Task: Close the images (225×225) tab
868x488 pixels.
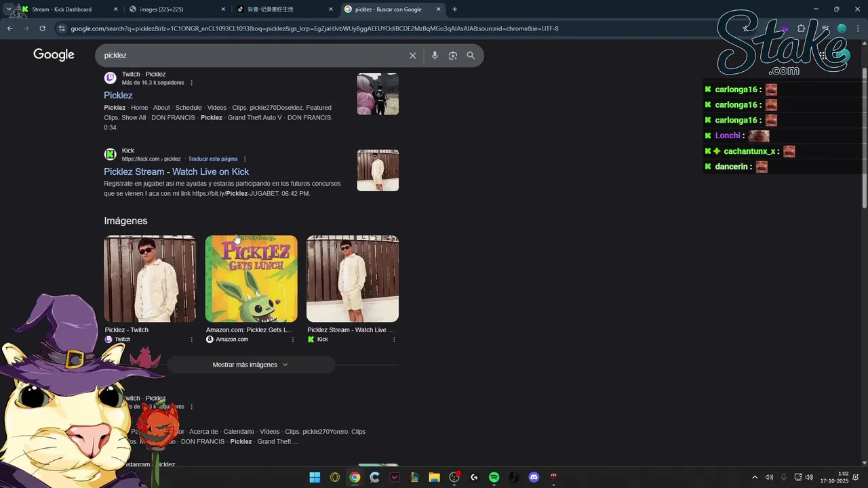Action: (x=223, y=9)
